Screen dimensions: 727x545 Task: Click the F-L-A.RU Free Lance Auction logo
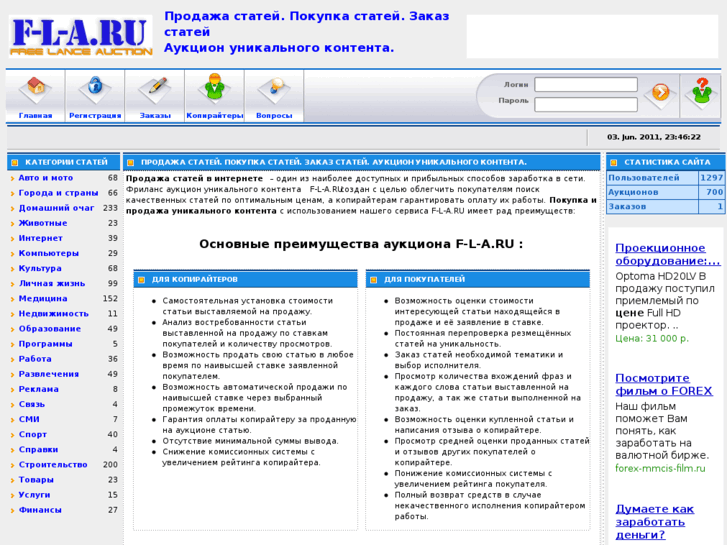tap(81, 36)
